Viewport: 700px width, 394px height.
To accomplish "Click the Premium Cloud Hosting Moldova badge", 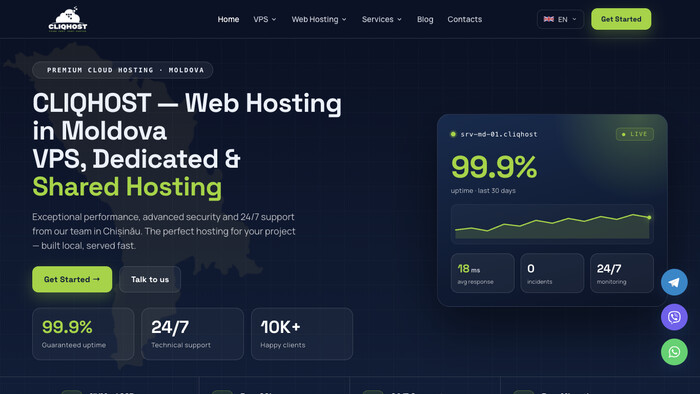I will click(123, 70).
